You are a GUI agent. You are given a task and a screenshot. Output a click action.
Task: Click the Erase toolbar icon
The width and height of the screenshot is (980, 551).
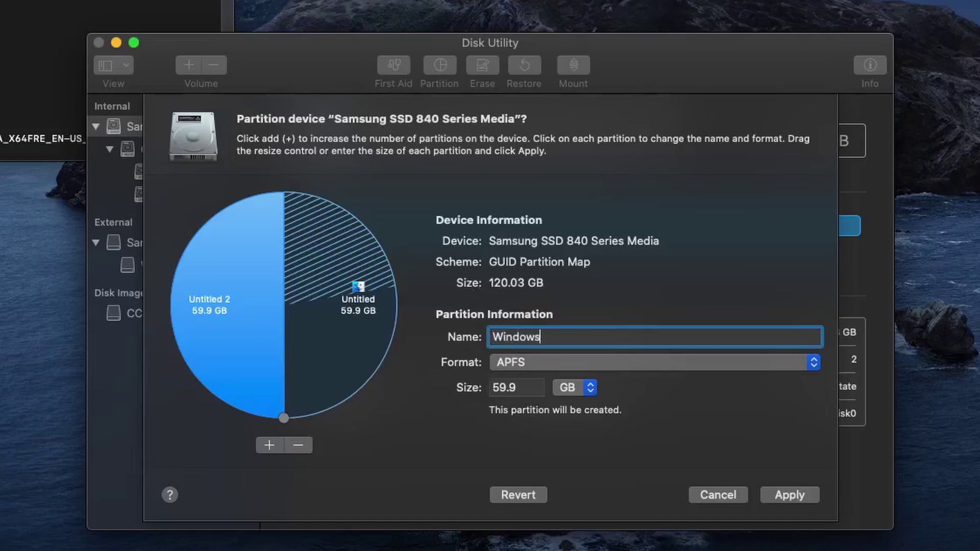point(482,65)
